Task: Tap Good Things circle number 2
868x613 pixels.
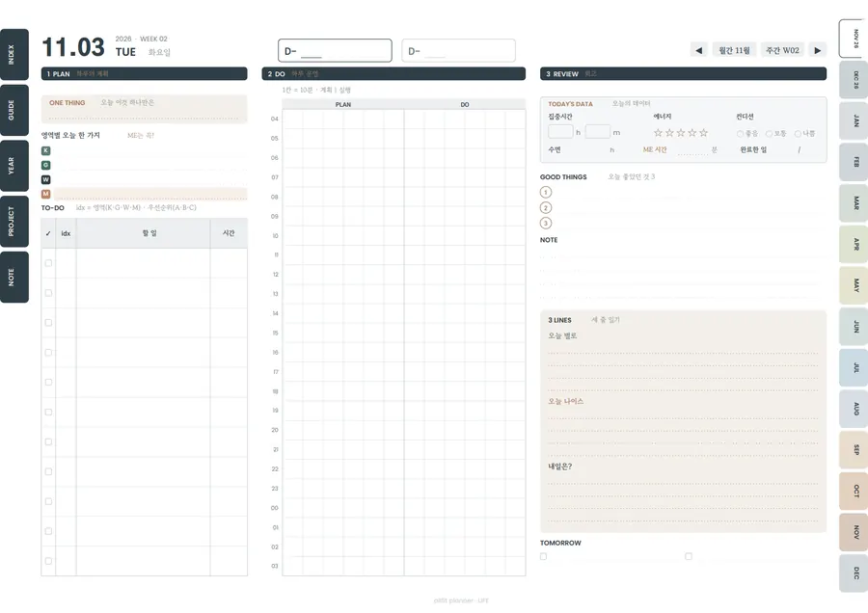Action: point(546,207)
